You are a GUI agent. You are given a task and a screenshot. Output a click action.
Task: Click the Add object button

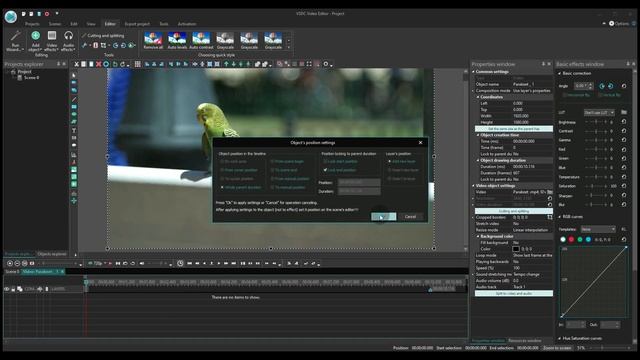pos(36,41)
